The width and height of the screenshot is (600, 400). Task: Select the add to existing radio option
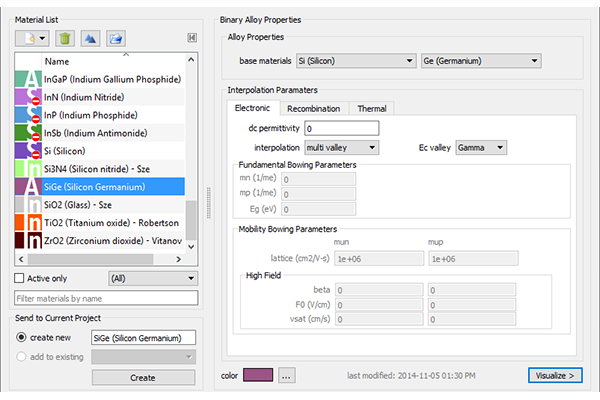click(21, 357)
